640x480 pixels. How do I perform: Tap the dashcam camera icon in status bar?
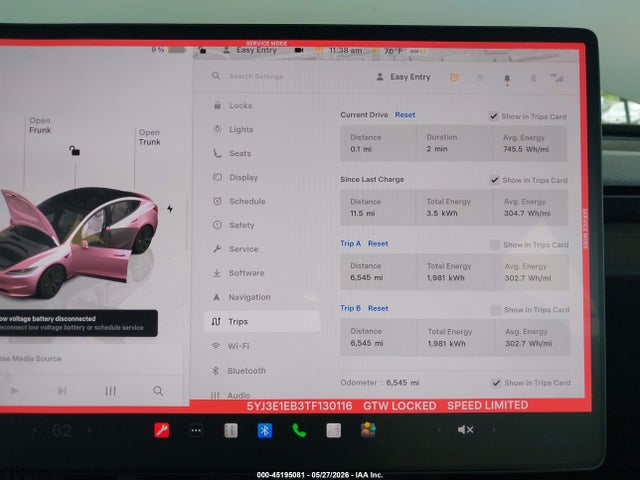[299, 50]
